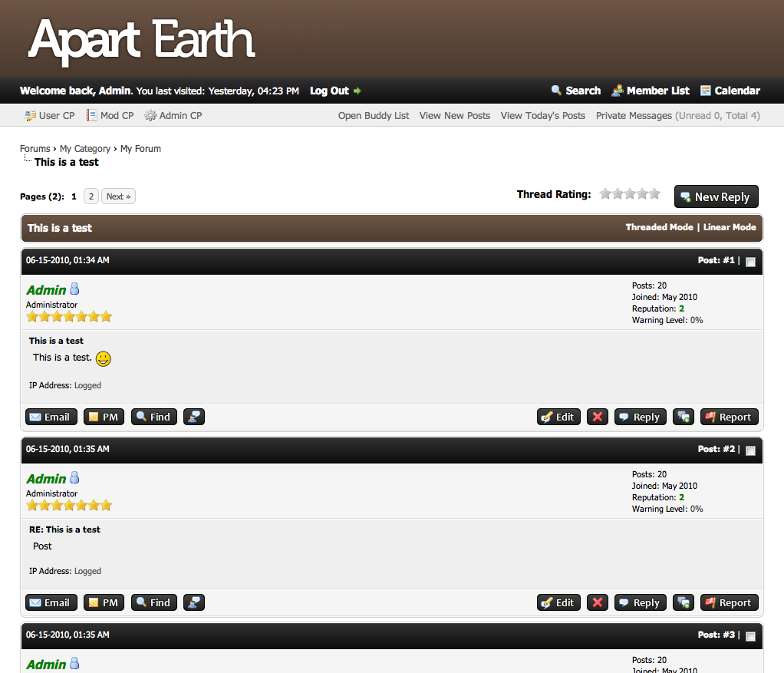Click the green Log Out arrow icon
784x673 pixels.
click(x=357, y=91)
